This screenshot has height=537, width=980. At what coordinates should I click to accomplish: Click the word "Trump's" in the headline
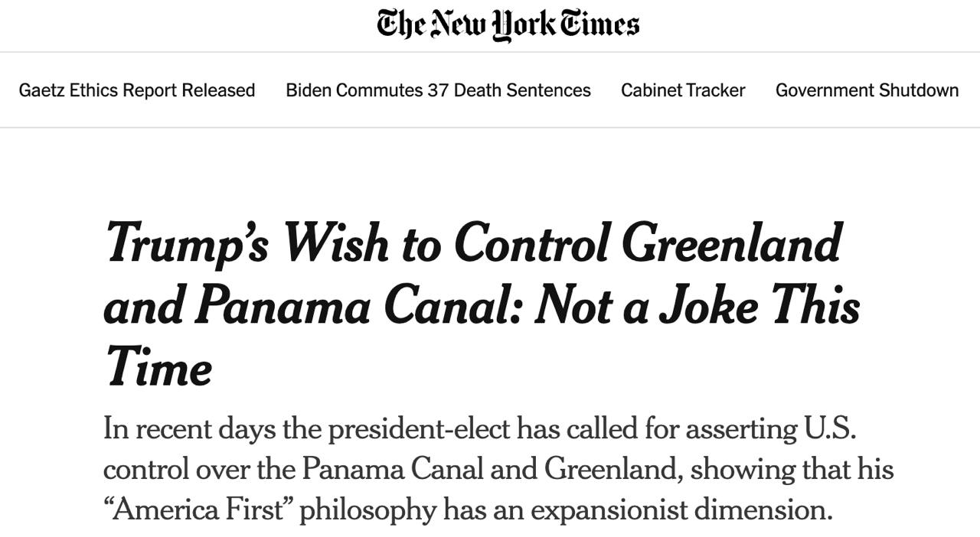(x=186, y=243)
